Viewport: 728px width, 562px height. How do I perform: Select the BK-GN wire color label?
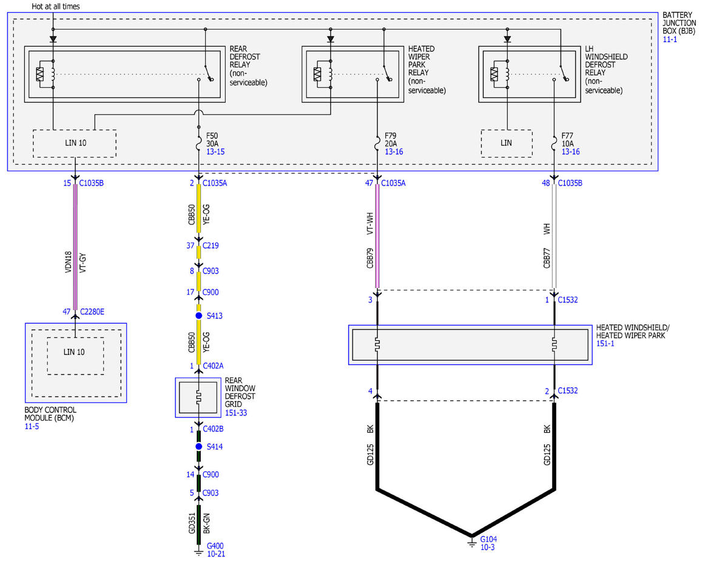206,523
